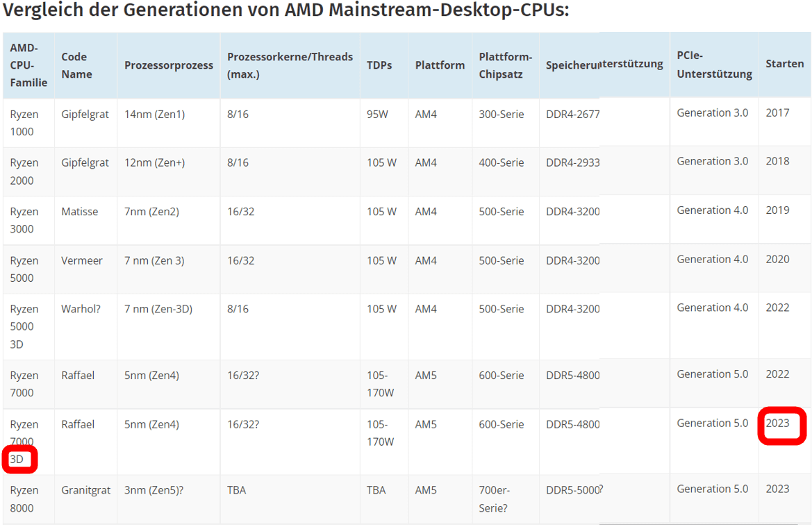Click the "Prozessorprozess" header cell

tap(169, 65)
